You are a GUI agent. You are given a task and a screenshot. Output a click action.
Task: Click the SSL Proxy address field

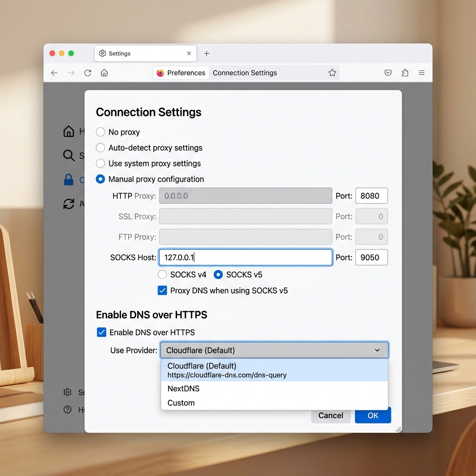point(245,216)
